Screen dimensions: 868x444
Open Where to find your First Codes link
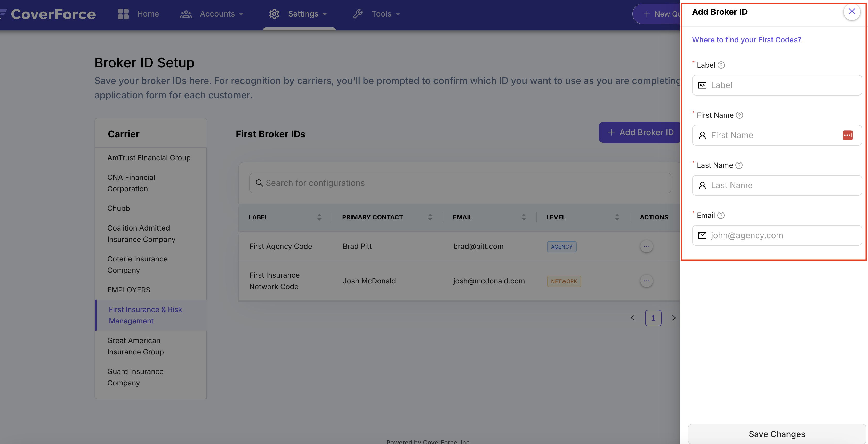tap(746, 39)
